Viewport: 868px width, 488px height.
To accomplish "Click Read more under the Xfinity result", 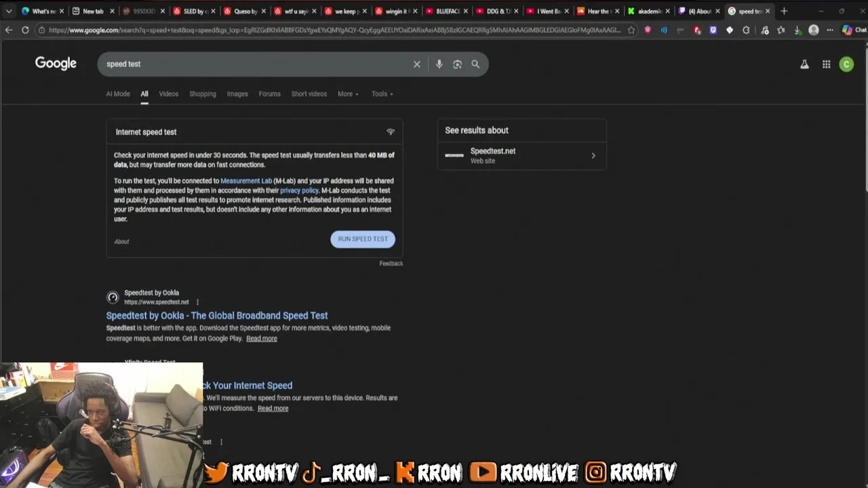I will (x=273, y=408).
